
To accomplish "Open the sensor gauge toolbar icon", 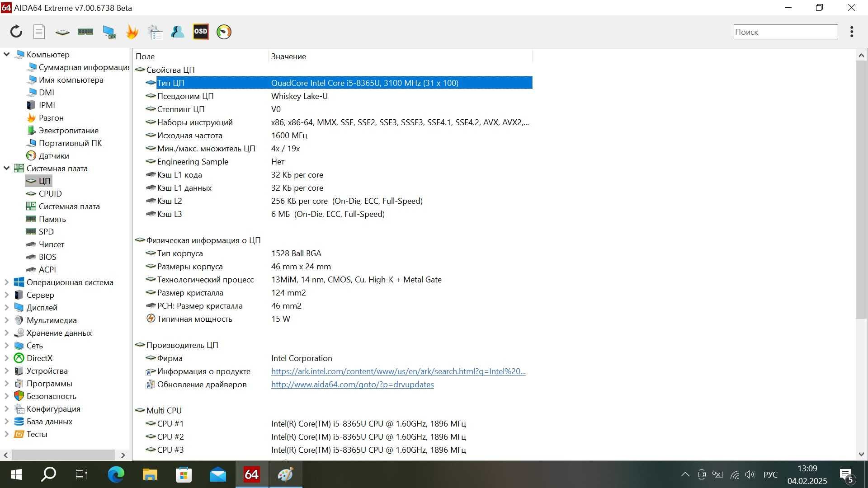I will coord(224,32).
